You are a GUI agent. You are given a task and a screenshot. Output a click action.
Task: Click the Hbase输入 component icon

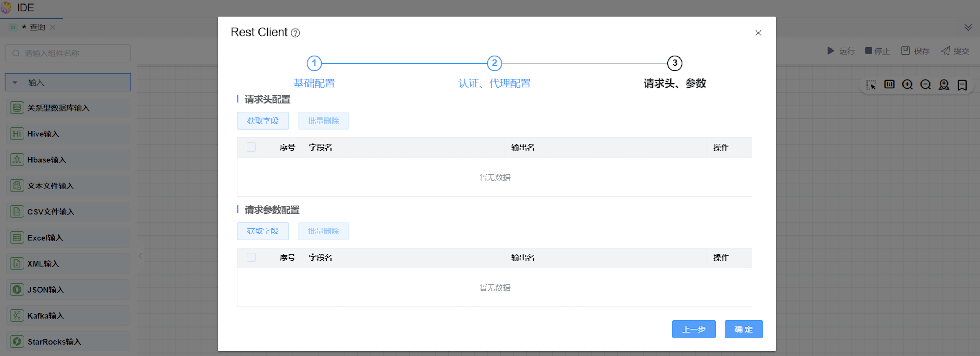(x=17, y=160)
